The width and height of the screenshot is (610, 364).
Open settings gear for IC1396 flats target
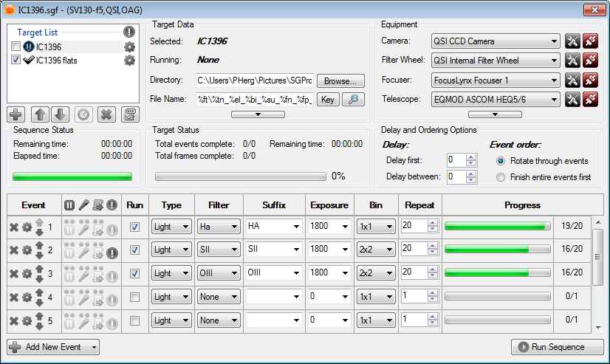(x=129, y=61)
